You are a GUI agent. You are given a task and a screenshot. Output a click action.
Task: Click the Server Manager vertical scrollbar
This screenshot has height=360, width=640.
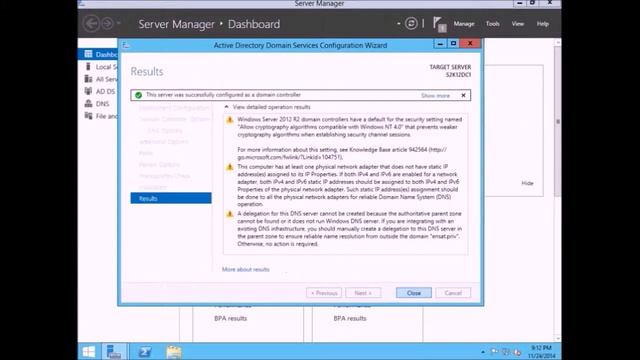coord(558,122)
